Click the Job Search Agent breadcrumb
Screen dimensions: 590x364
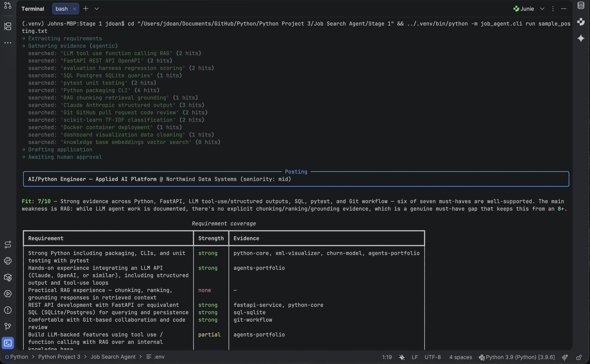pos(113,357)
